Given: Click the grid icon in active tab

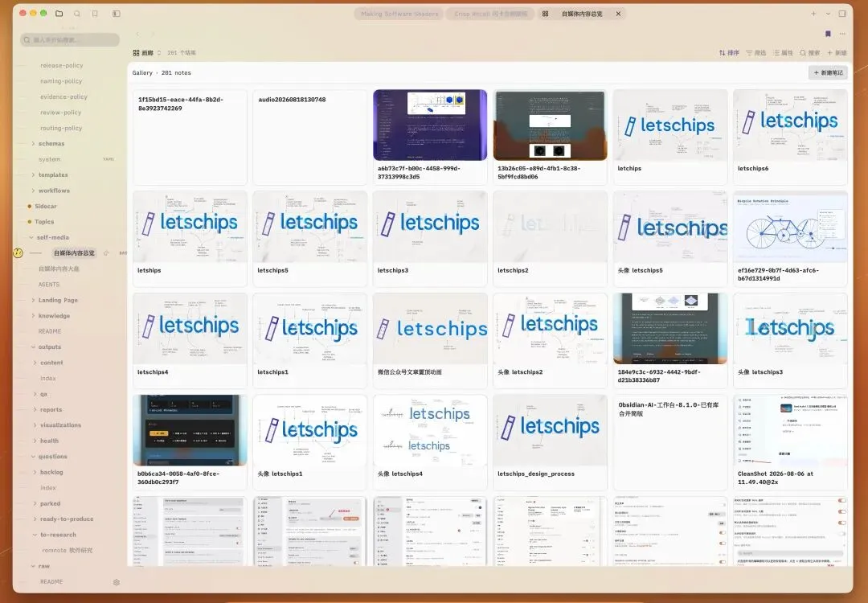Looking at the screenshot, I should tap(545, 14).
